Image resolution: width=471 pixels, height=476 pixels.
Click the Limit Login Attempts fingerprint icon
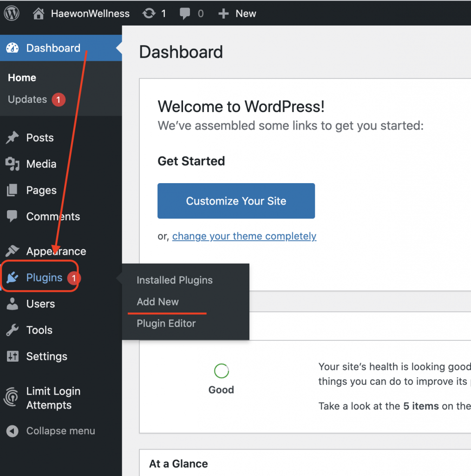tap(11, 397)
